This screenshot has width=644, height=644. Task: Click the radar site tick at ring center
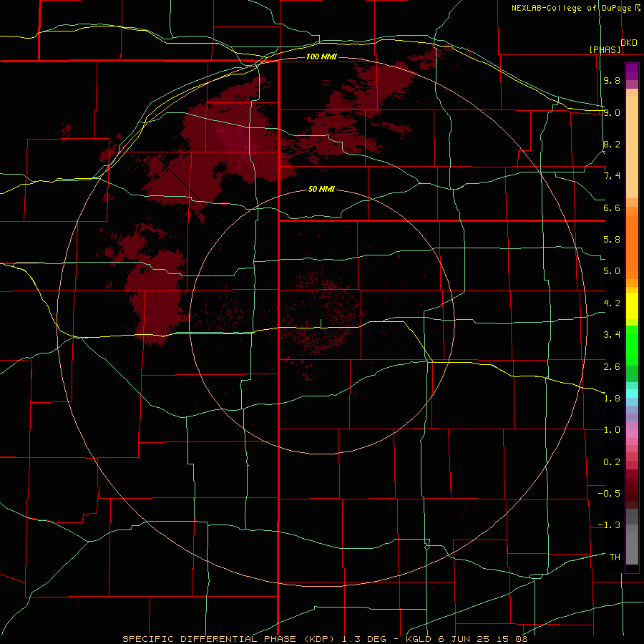pos(321,323)
